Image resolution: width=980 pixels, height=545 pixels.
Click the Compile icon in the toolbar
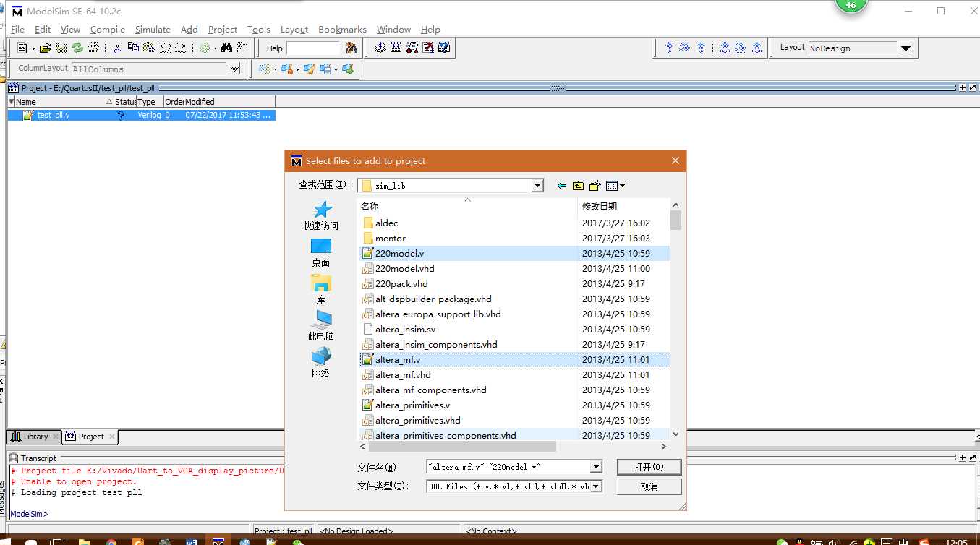[380, 48]
